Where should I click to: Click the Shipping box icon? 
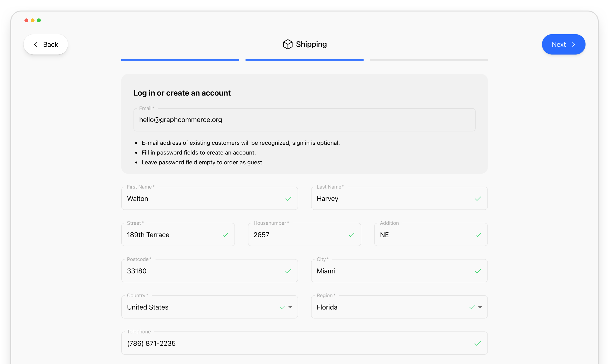coord(287,44)
